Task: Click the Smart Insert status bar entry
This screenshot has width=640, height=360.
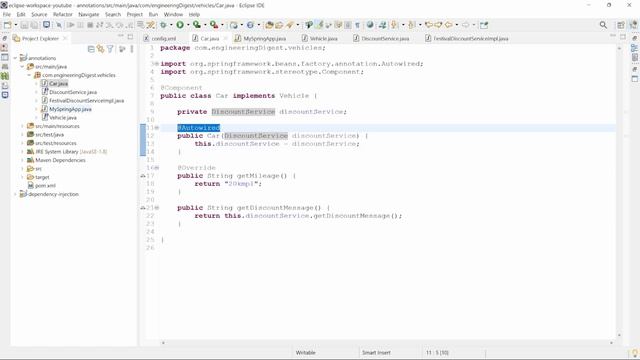Action: pos(376,353)
